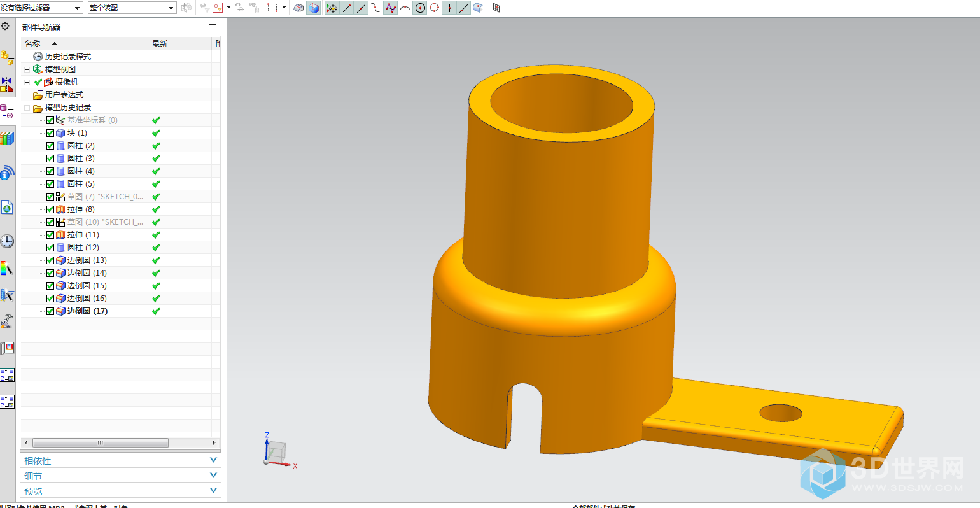
Task: Open the Manufacturing Wizards hammer icon
Action: [x=7, y=321]
